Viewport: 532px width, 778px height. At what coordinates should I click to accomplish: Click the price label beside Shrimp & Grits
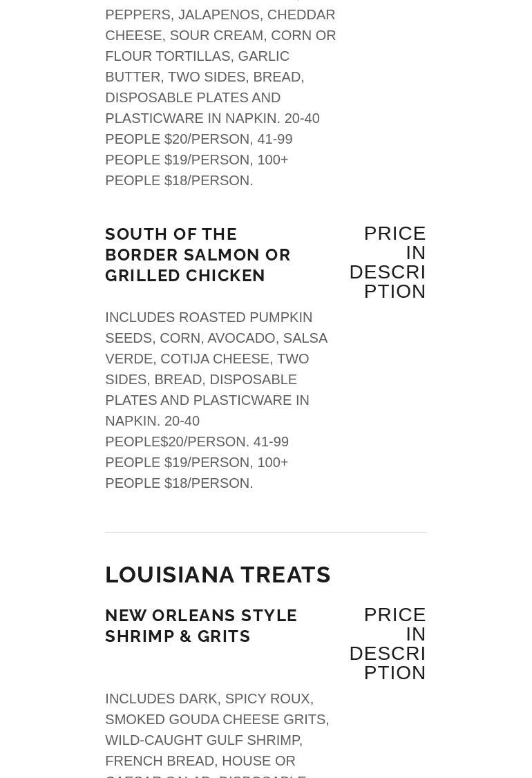pos(388,644)
